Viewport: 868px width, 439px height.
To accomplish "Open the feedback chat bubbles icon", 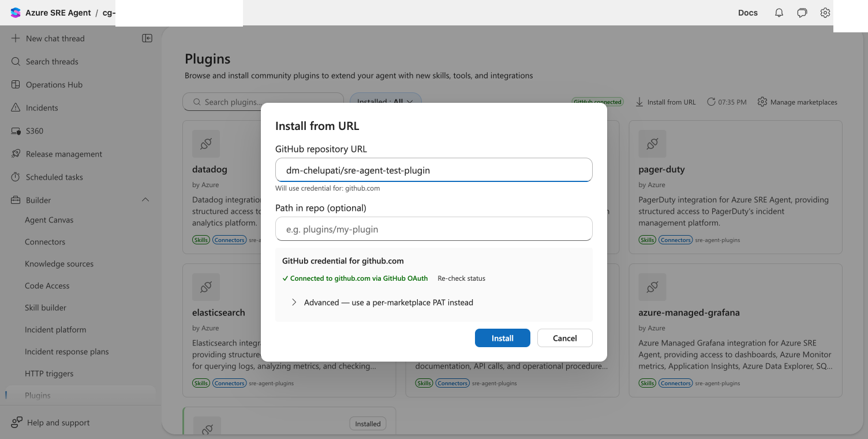I will tap(802, 13).
